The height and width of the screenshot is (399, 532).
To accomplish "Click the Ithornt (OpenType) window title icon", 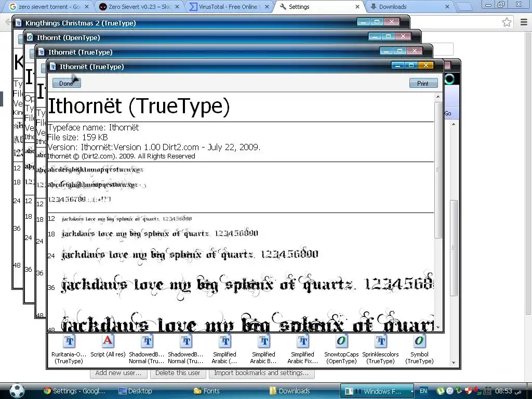I will (30, 37).
